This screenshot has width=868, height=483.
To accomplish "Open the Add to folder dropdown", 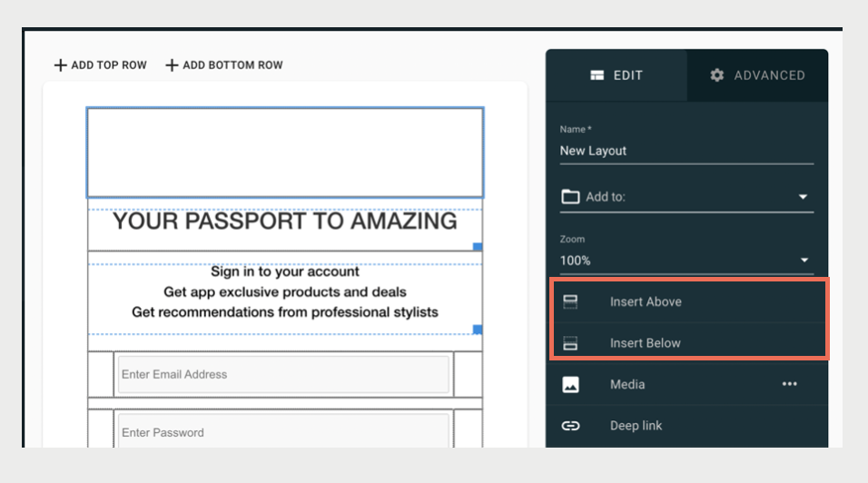I will [686, 197].
